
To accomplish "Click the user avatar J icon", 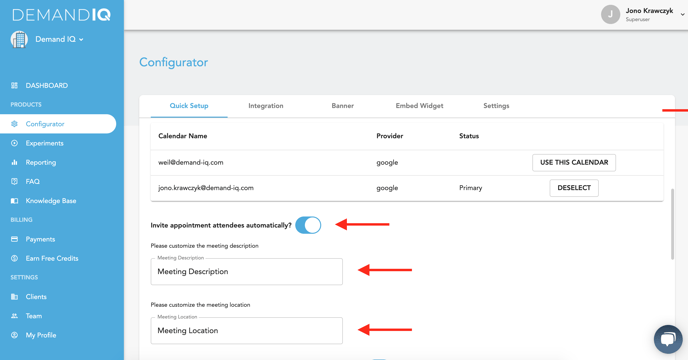I will [610, 14].
